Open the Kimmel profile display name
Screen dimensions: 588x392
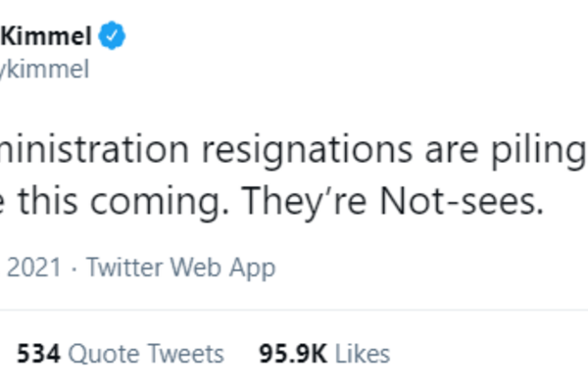47,37
